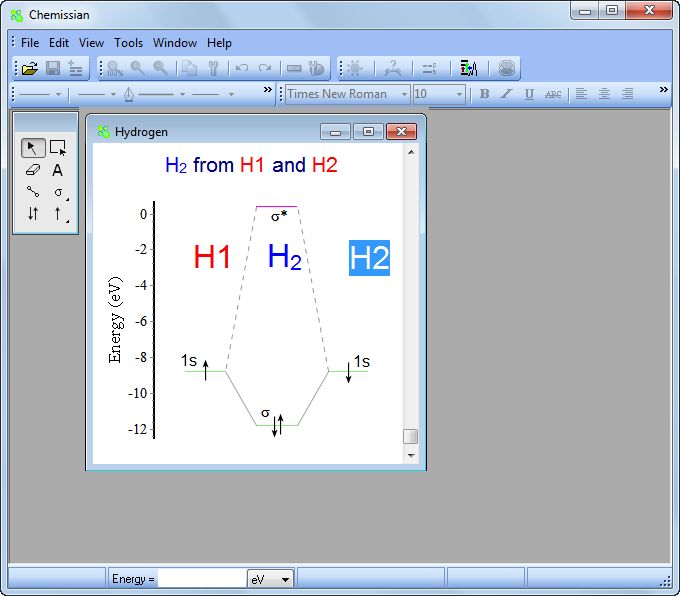680x596 pixels.
Task: Click the Energy value input field
Action: 202,579
